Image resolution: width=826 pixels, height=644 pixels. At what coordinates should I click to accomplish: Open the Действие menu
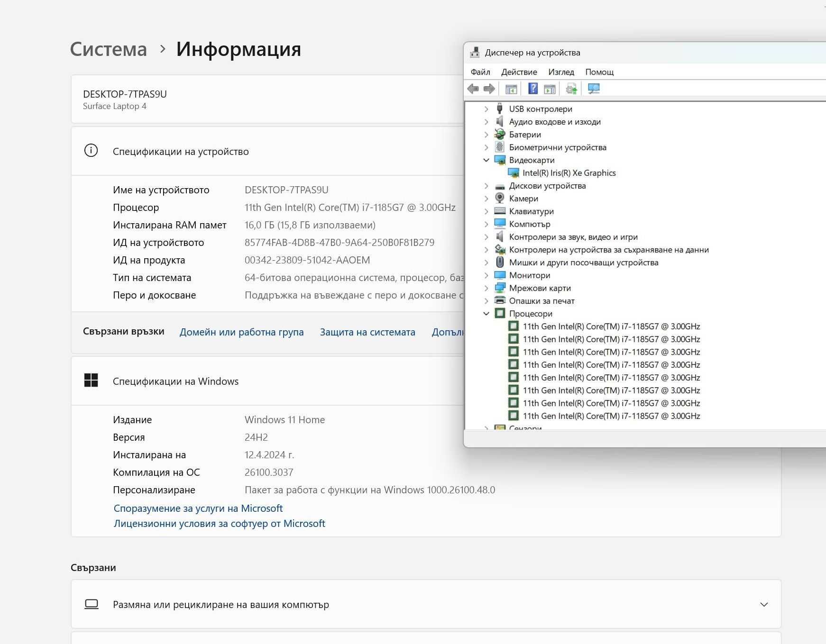coord(519,72)
